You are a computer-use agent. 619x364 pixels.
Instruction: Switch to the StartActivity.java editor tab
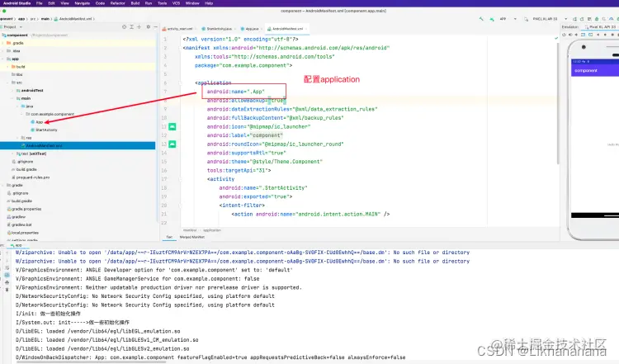(218, 29)
